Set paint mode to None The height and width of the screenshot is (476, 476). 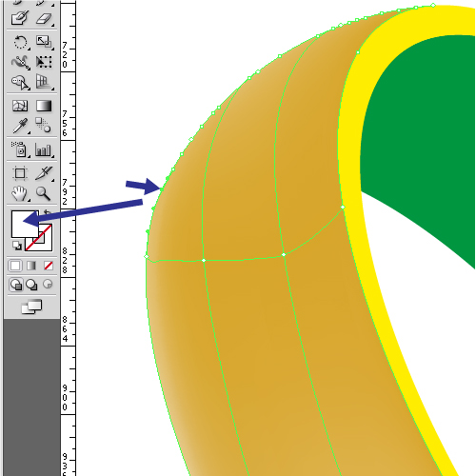[49, 266]
